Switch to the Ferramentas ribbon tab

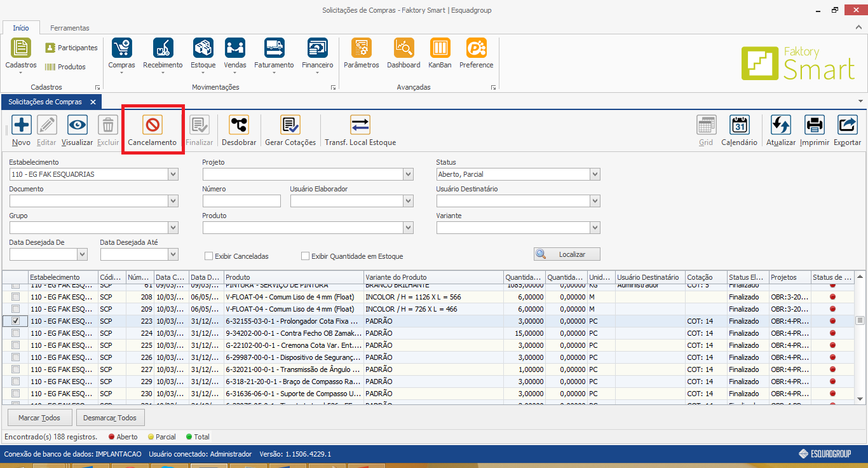(70, 28)
